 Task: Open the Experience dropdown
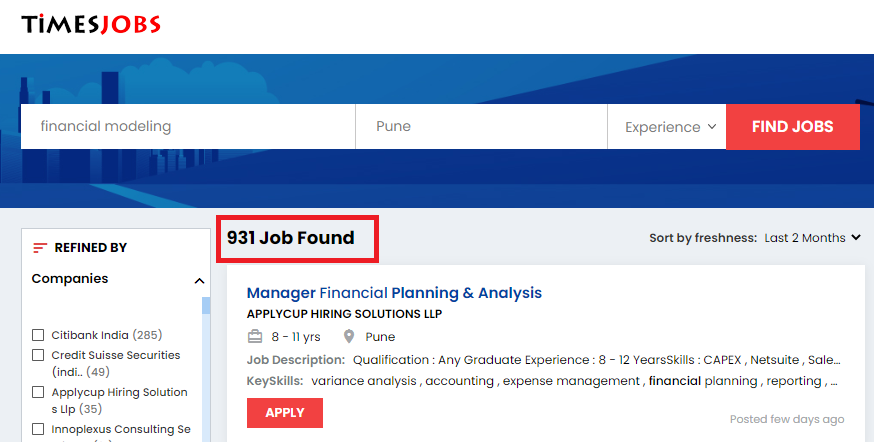[x=670, y=127]
